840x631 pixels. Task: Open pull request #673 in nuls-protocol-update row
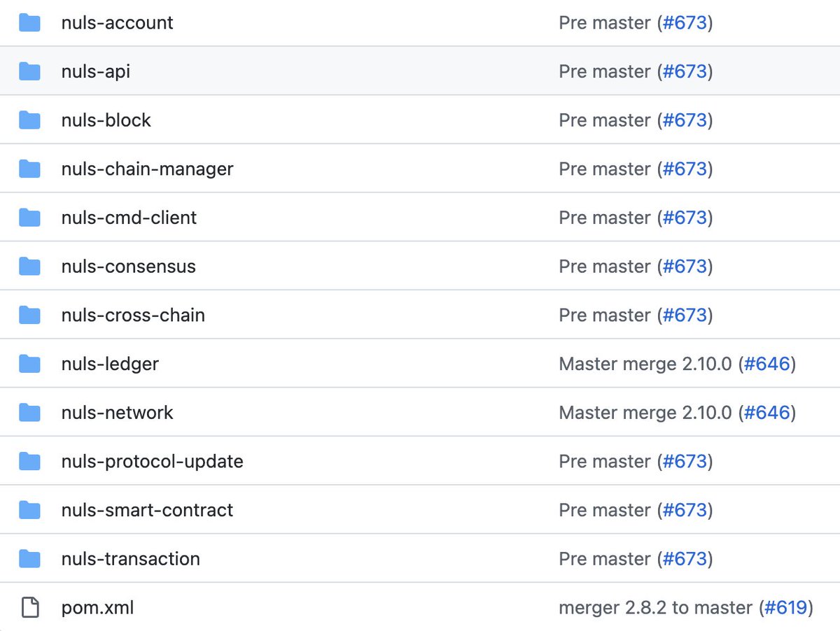(x=685, y=461)
